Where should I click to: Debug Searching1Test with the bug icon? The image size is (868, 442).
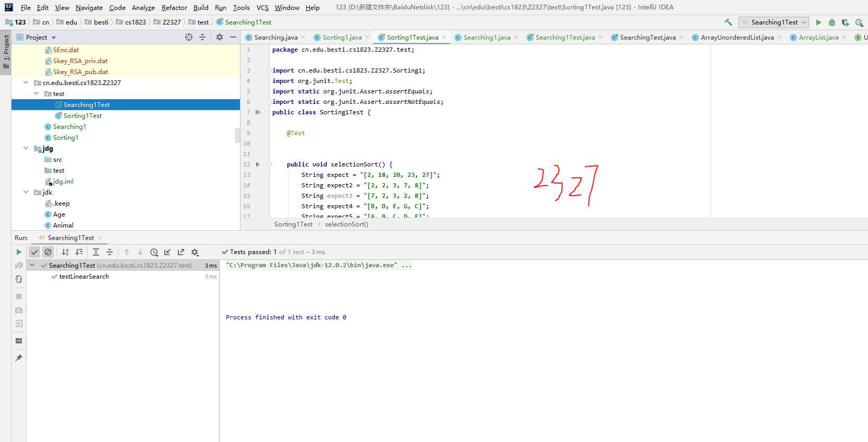click(832, 22)
